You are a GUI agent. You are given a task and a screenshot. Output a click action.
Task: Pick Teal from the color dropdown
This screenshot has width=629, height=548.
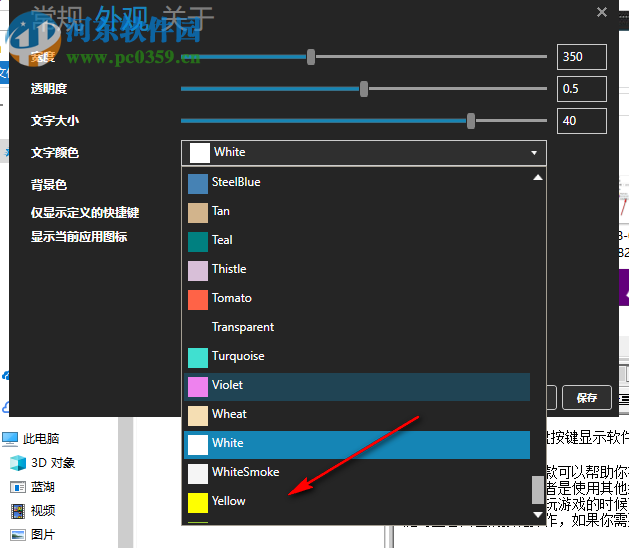pos(357,241)
